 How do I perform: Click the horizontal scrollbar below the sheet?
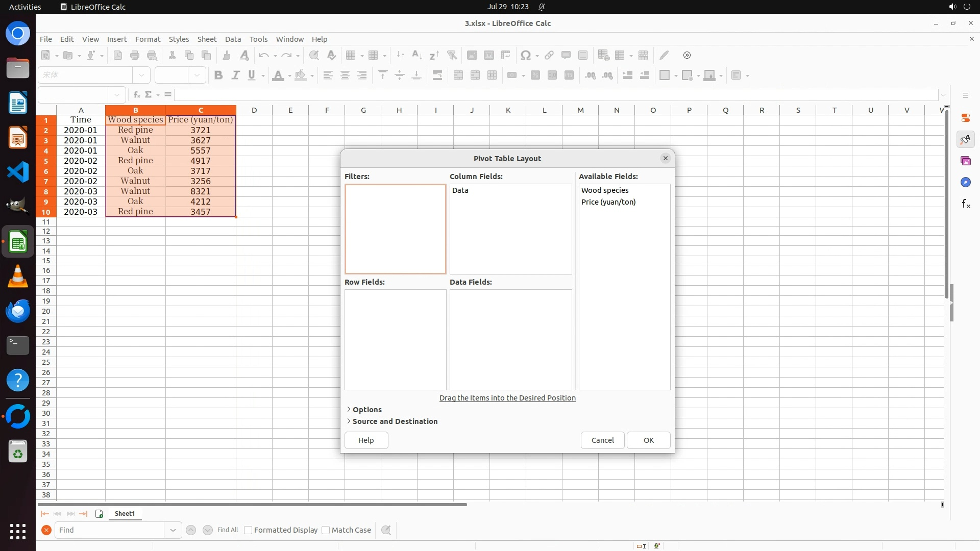click(252, 505)
